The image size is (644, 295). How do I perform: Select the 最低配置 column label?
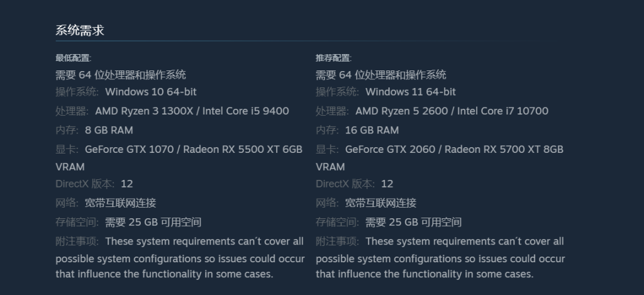point(73,58)
